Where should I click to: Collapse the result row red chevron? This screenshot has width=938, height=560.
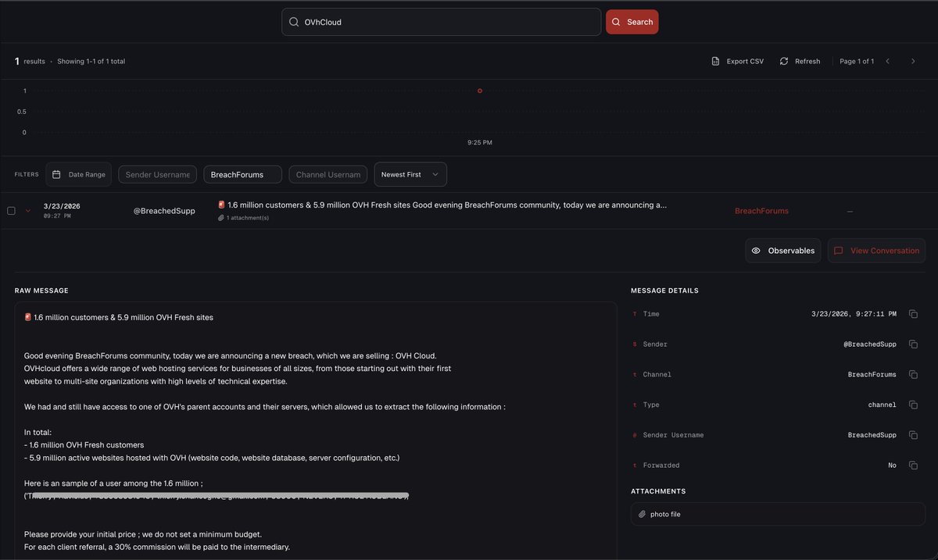(x=28, y=211)
